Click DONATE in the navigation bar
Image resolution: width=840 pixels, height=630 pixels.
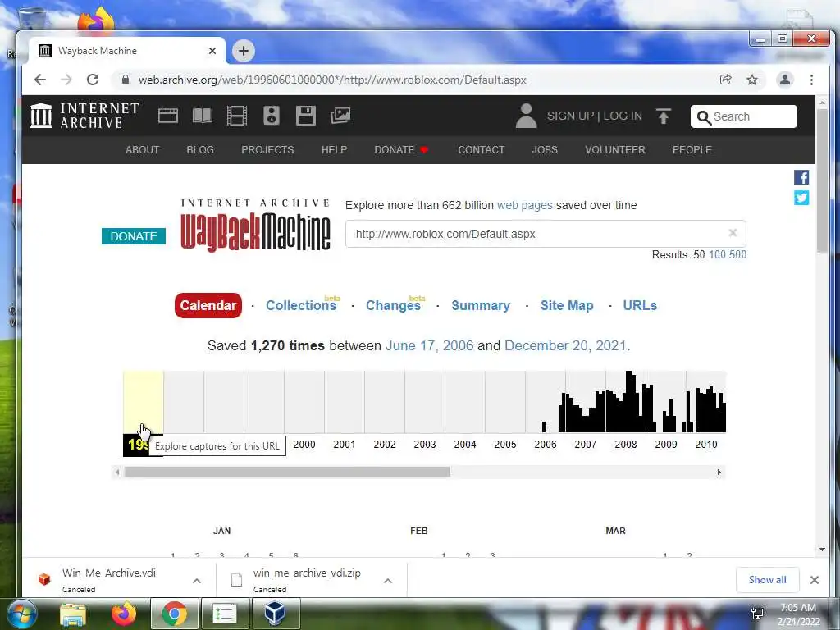point(400,150)
